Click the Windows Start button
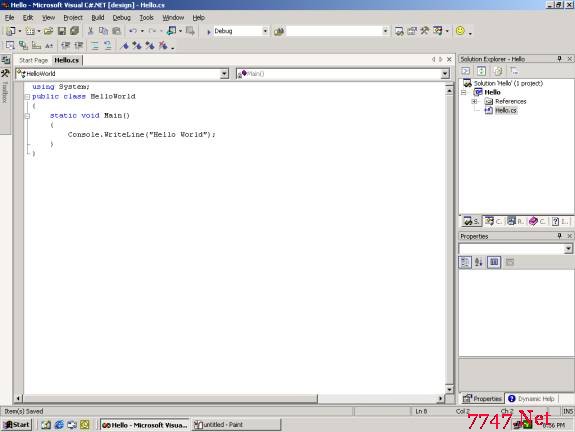Image resolution: width=575 pixels, height=432 pixels. pyautogui.click(x=17, y=425)
